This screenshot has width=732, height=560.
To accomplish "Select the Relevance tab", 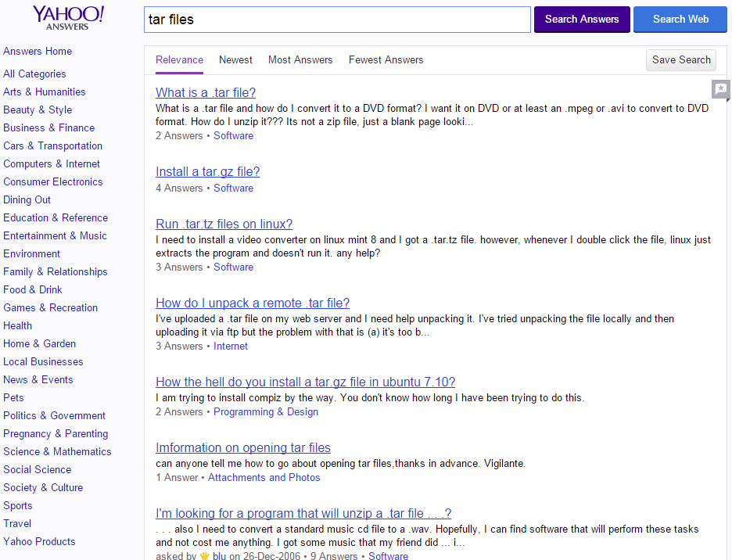I will point(179,60).
